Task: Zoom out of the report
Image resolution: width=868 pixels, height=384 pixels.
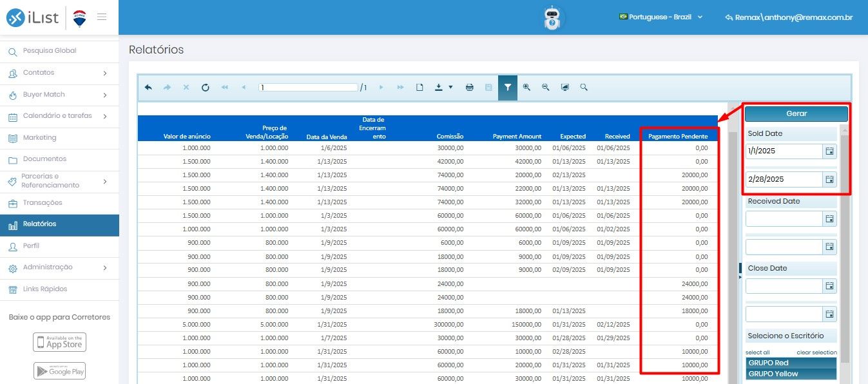Action: (x=546, y=88)
